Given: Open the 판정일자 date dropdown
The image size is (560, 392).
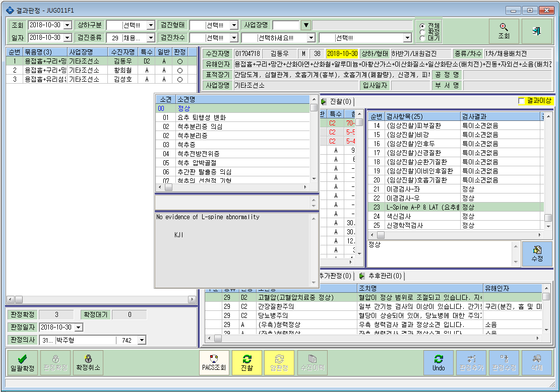Looking at the screenshot, I should tap(79, 327).
